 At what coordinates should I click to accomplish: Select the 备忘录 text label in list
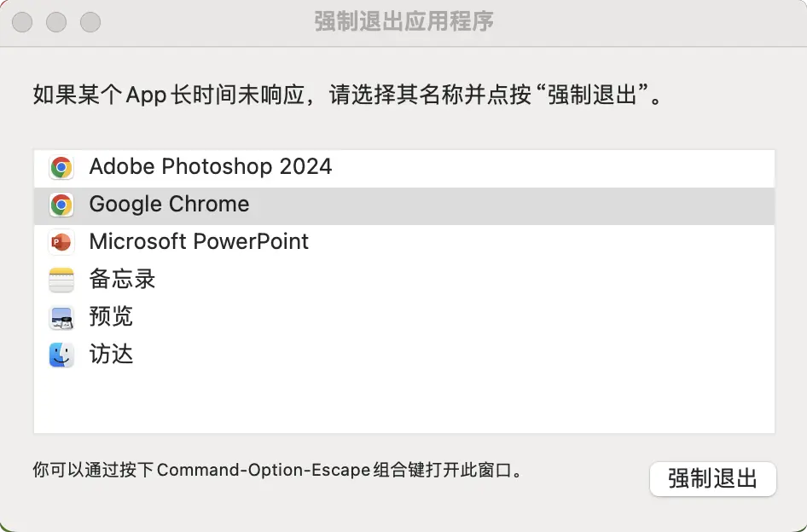pyautogui.click(x=122, y=280)
